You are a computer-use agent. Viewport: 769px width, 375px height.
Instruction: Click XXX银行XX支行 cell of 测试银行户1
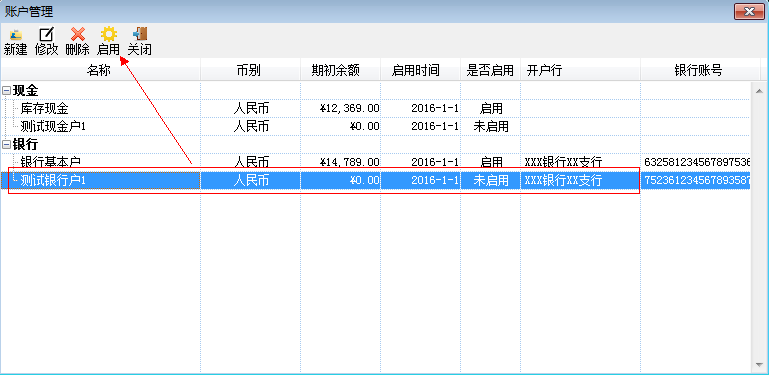[580, 180]
